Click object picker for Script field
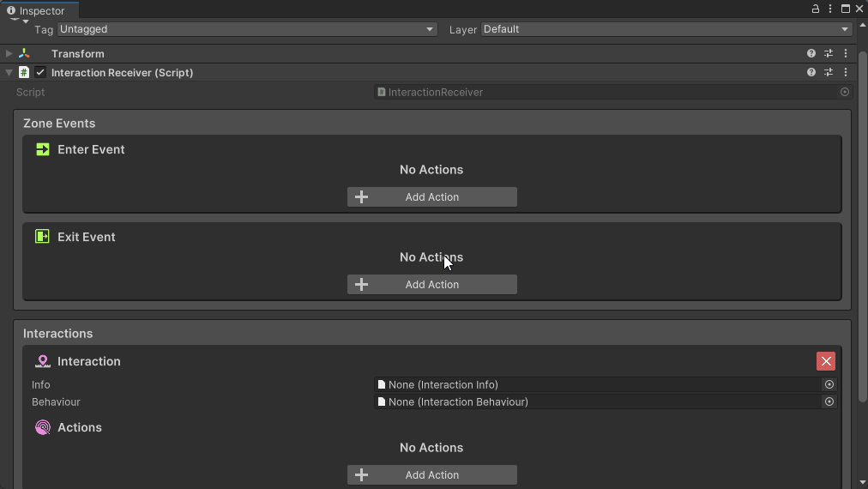Image resolution: width=868 pixels, height=489 pixels. click(x=845, y=92)
